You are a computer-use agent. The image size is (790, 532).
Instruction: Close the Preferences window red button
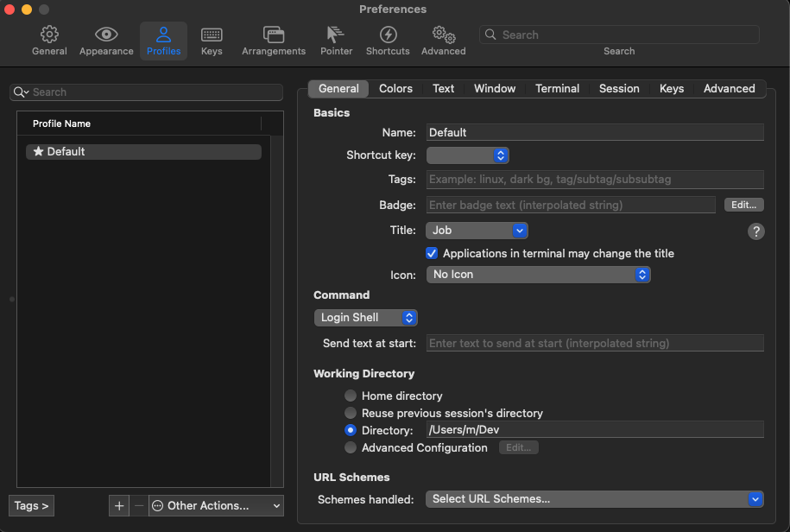tap(9, 9)
